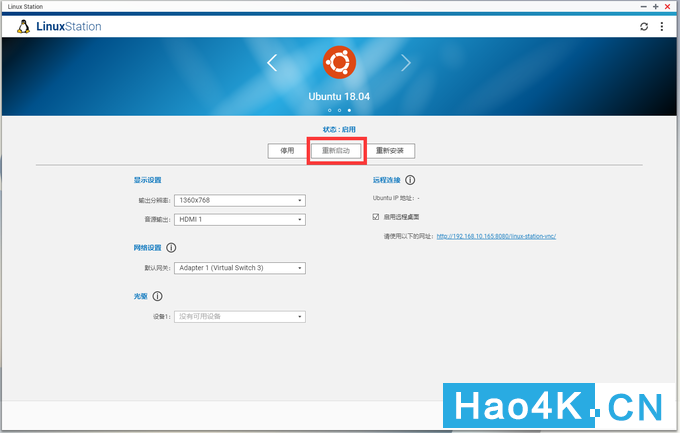
Task: Select the second carousel page dot
Action: 340,110
